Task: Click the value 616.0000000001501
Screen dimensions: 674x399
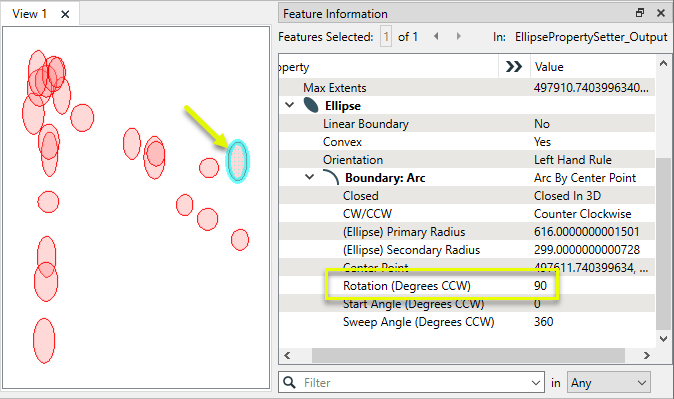Action: point(586,232)
